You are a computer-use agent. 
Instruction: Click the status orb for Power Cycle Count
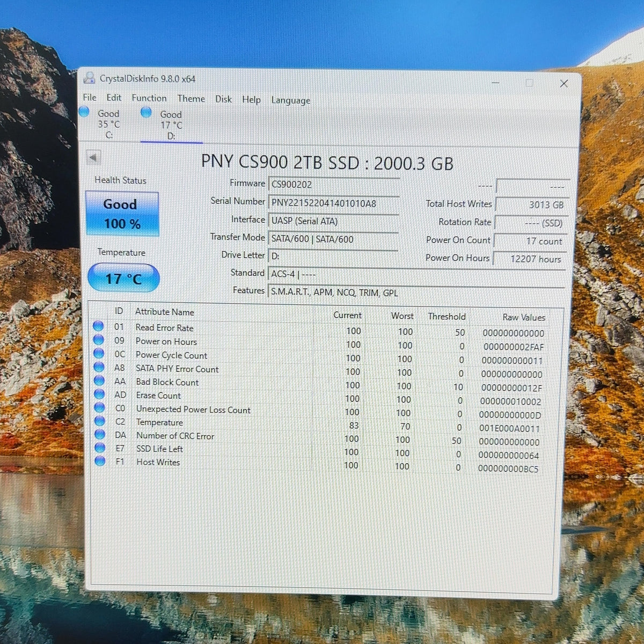99,353
